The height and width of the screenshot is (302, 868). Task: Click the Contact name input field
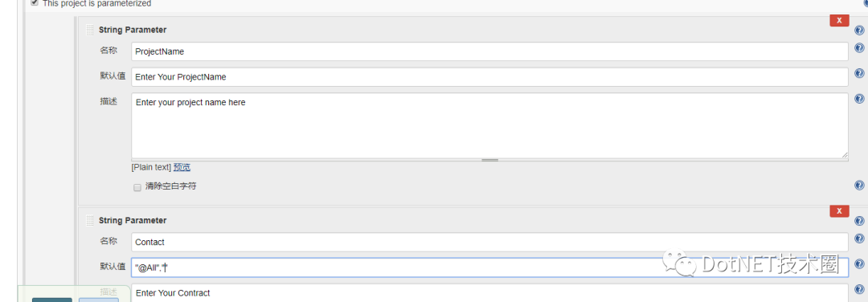point(490,242)
